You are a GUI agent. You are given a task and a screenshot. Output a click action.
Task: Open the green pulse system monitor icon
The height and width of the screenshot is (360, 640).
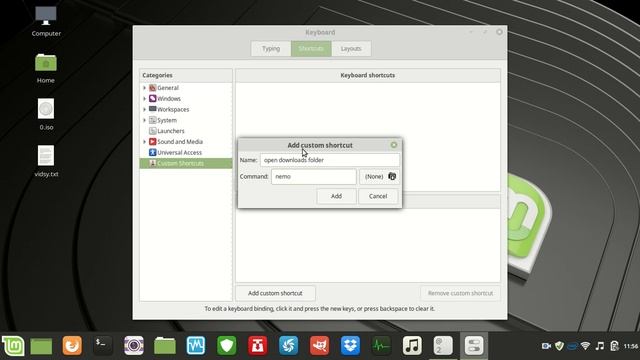point(381,346)
